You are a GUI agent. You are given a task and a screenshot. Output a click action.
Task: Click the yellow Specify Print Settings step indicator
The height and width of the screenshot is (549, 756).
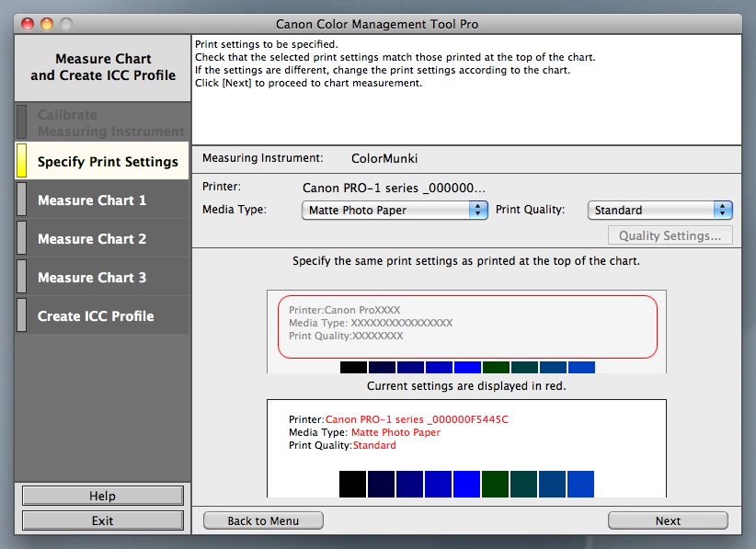tap(22, 161)
